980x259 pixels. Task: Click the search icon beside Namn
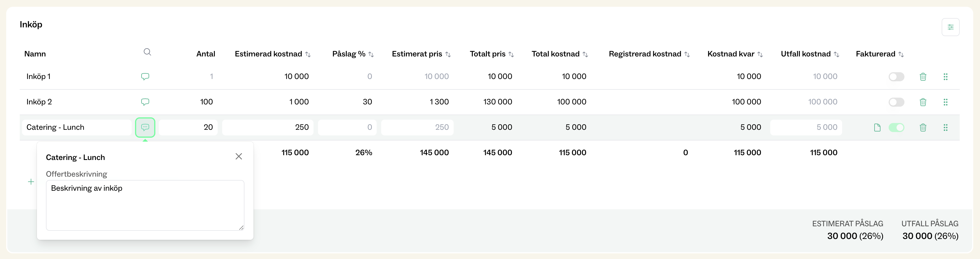[147, 52]
